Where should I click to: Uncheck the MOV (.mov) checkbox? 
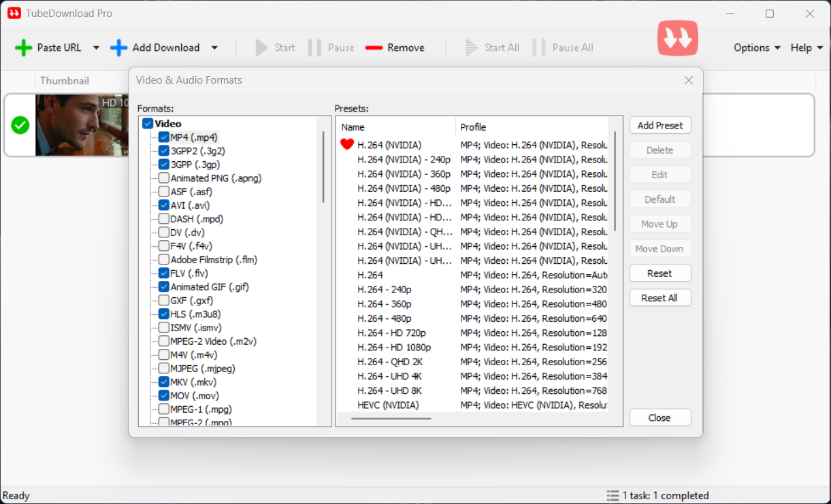pyautogui.click(x=164, y=396)
